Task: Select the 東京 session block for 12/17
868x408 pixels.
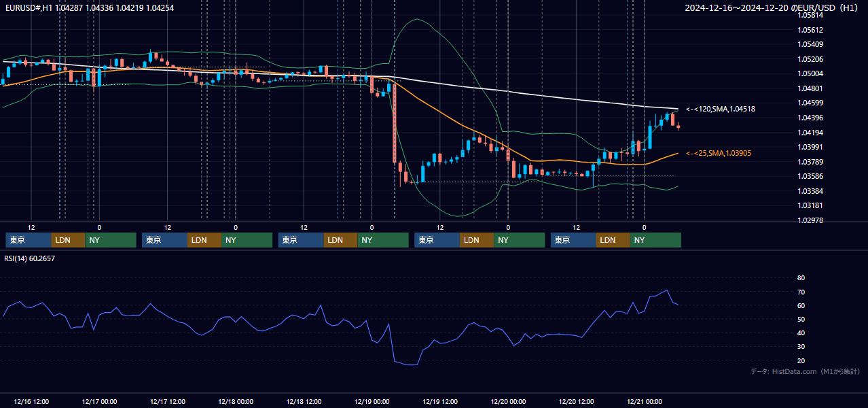Action: pyautogui.click(x=165, y=240)
